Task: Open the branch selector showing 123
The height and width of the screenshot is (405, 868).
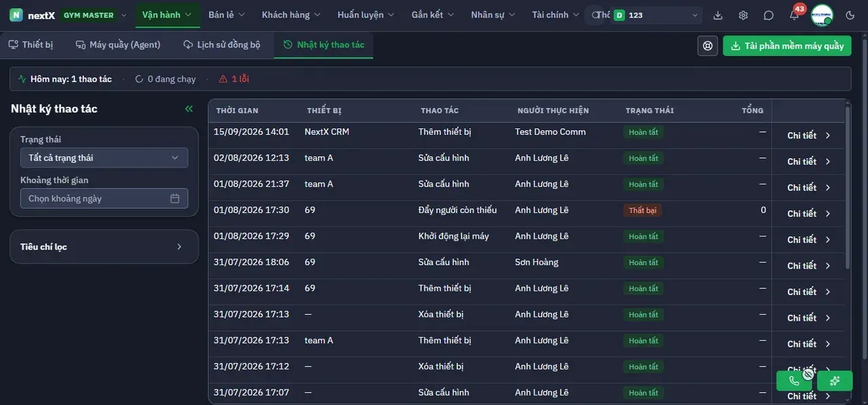Action: pos(656,15)
